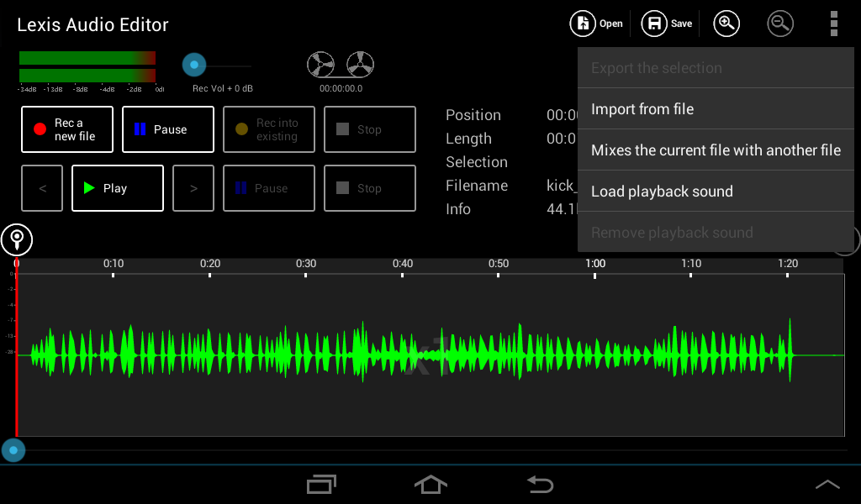Tap the Selection label
Image resolution: width=861 pixels, height=504 pixels.
point(477,162)
